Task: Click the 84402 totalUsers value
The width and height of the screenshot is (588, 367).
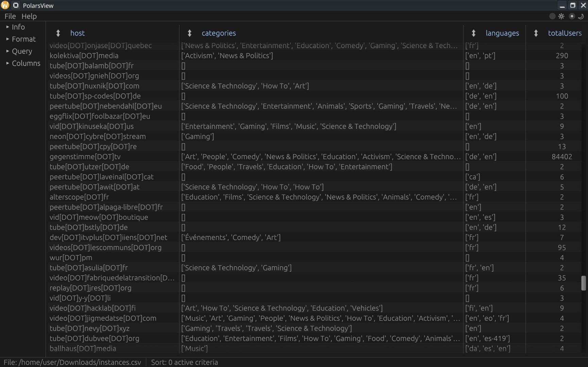Action: coord(562,157)
